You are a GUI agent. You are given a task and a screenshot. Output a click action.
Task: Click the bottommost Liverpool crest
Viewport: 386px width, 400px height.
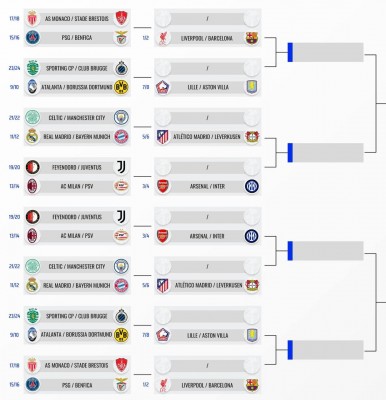point(163,385)
